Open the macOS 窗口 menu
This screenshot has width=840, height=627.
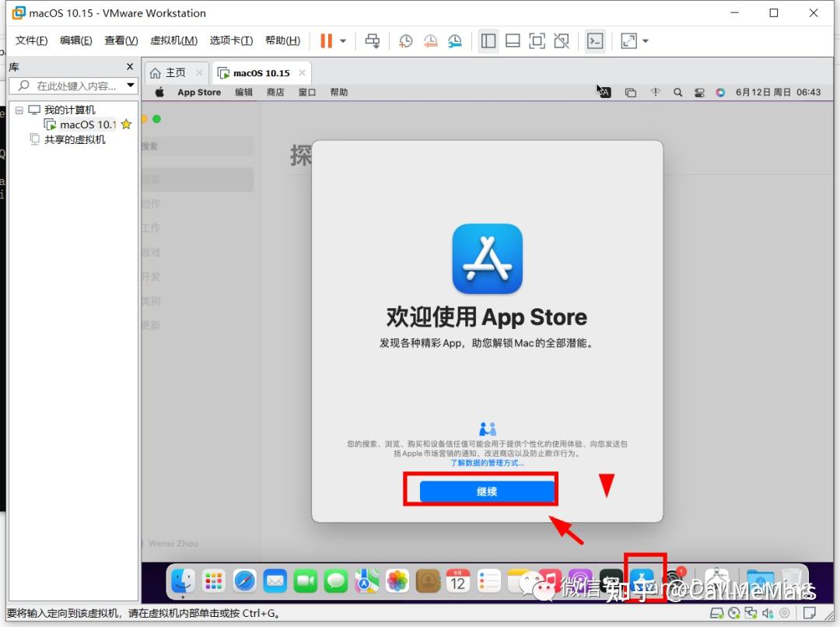(307, 92)
